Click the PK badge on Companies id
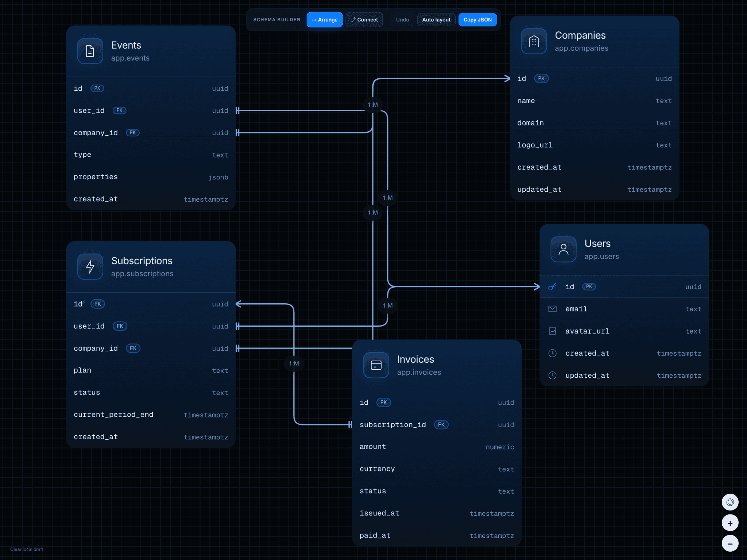 point(541,78)
